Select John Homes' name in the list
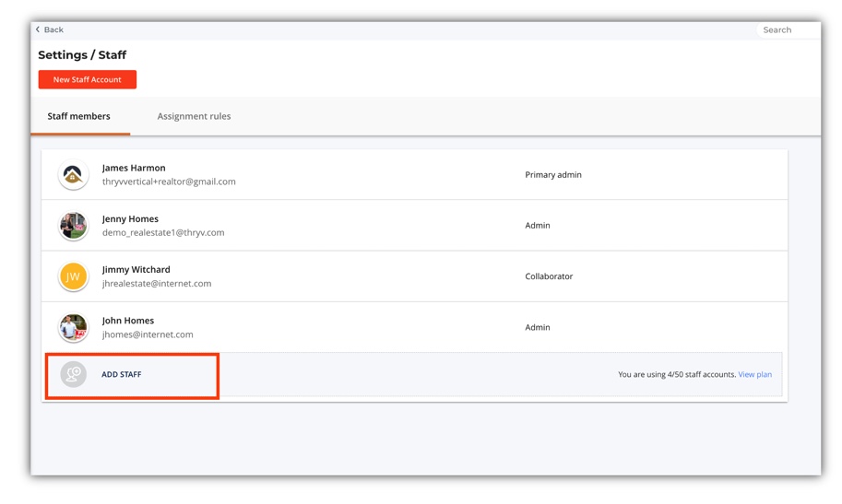Viewport: 842px width, 504px height. point(128,321)
